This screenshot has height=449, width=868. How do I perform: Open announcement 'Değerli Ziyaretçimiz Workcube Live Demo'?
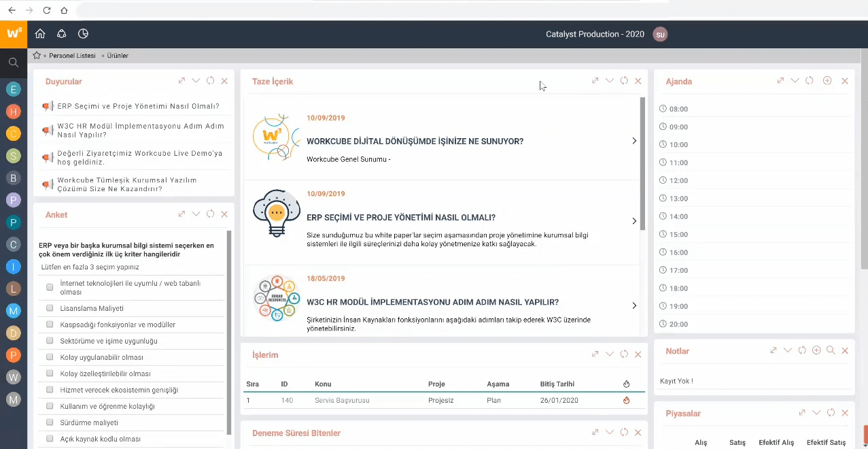point(139,158)
